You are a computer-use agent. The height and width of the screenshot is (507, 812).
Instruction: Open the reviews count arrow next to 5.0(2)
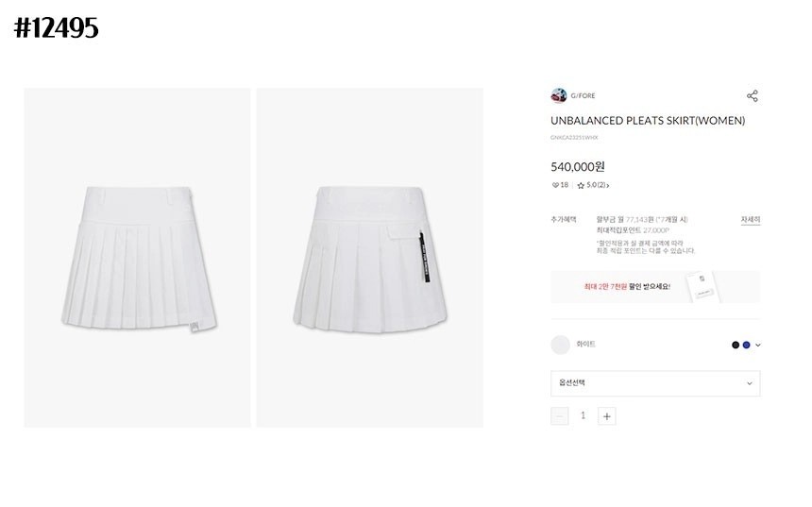coord(607,185)
